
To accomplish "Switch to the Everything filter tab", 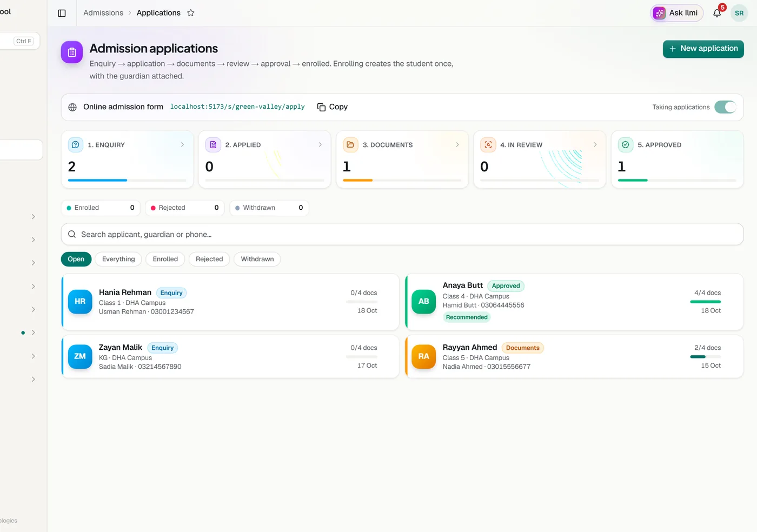I will tap(118, 259).
